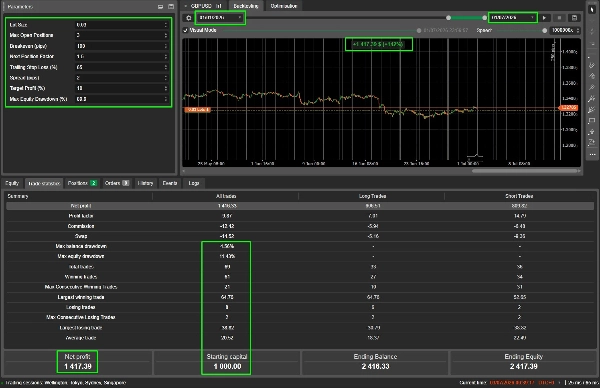Open the Events tab

click(x=170, y=183)
